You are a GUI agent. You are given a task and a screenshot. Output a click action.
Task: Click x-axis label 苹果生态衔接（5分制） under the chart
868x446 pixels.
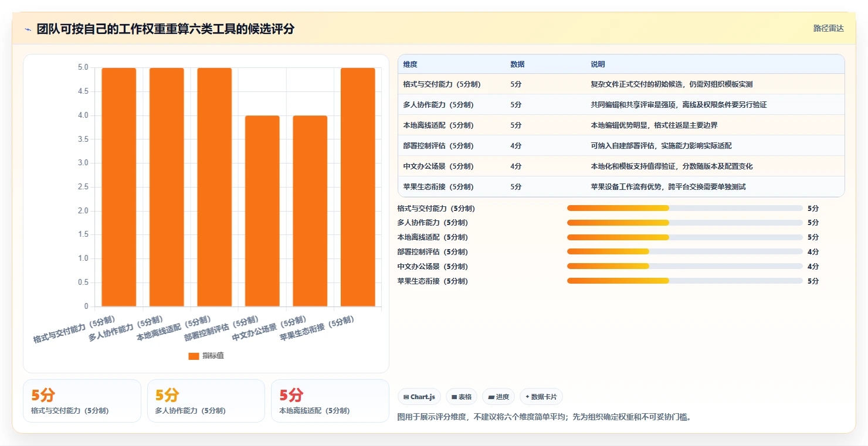[317, 329]
